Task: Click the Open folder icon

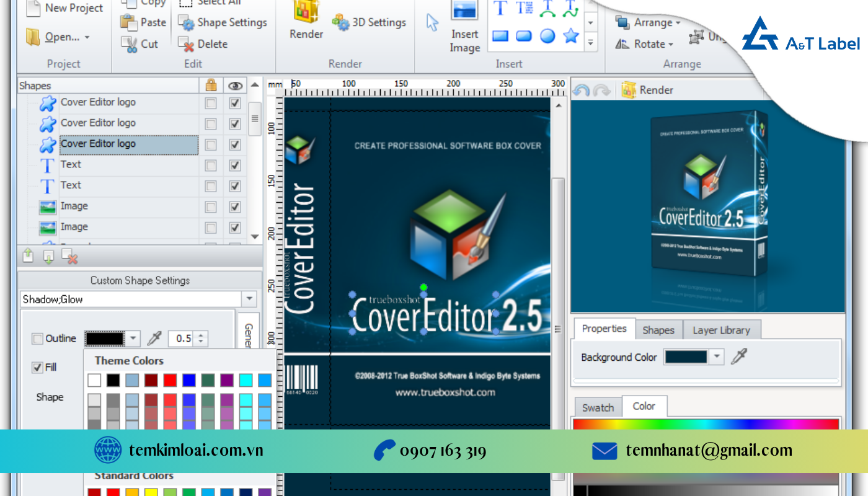Action: point(33,37)
